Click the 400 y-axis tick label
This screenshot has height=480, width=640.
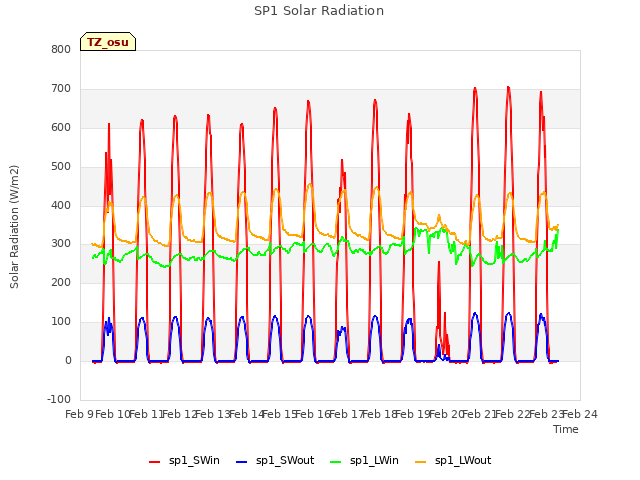(61, 205)
